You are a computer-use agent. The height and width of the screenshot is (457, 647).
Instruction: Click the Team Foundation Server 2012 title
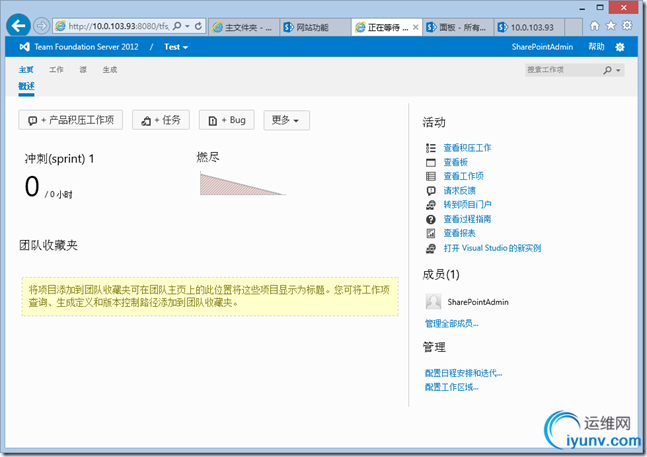tap(86, 47)
